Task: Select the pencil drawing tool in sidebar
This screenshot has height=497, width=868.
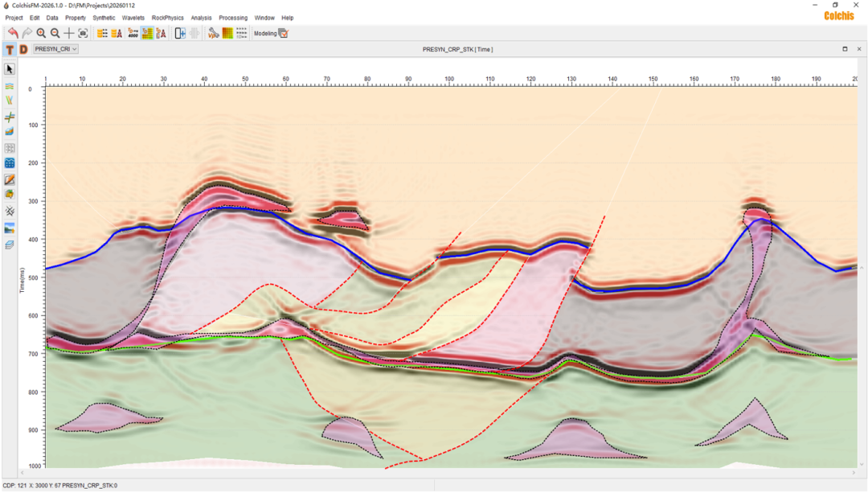Action: pos(10,179)
